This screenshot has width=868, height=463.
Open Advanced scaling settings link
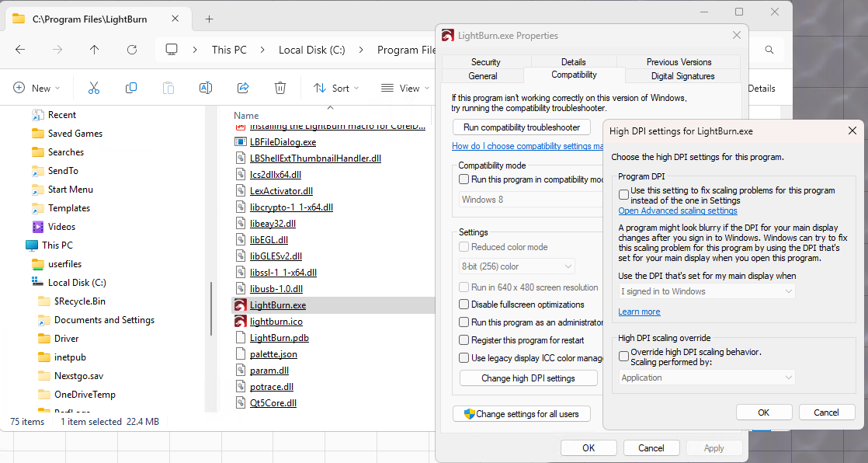click(677, 210)
